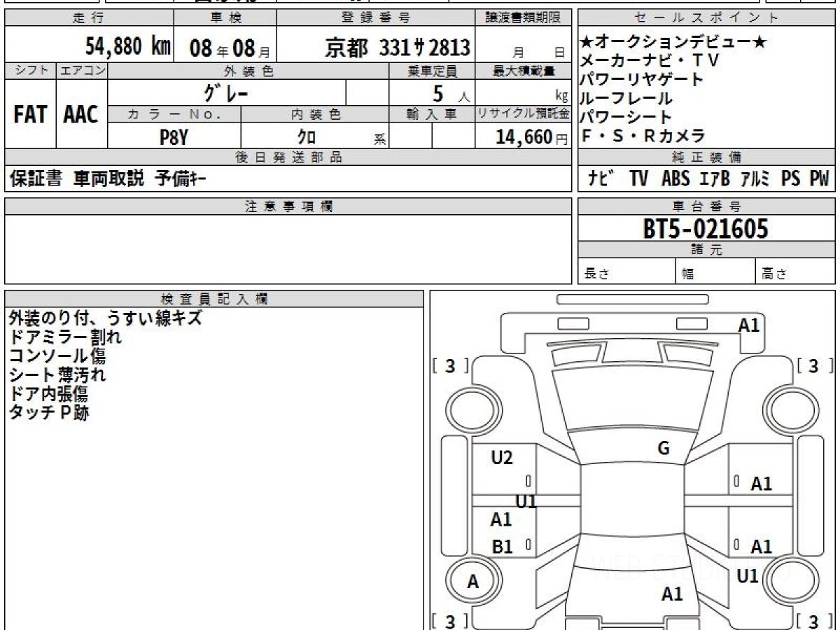Select the ★オークションデビュー★ line
Viewport: 840px width, 630px height.
[674, 43]
